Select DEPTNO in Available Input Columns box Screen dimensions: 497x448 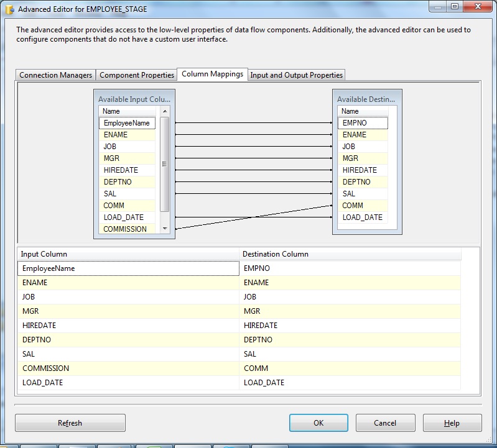point(127,182)
